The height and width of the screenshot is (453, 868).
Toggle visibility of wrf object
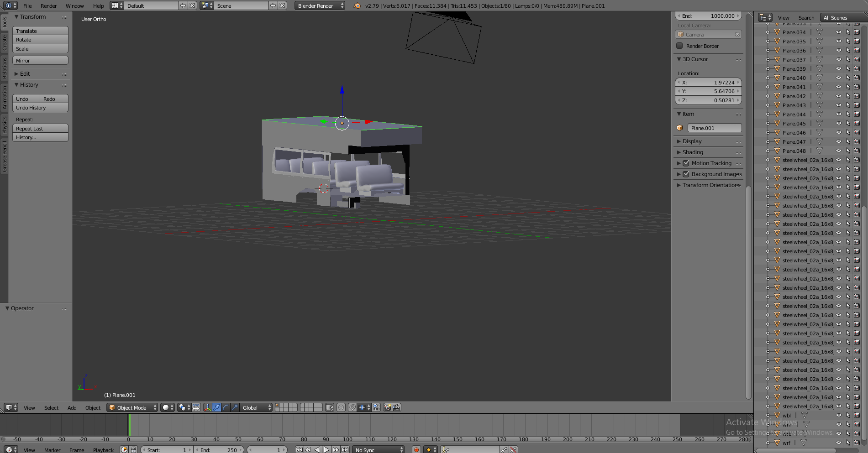[x=839, y=443]
